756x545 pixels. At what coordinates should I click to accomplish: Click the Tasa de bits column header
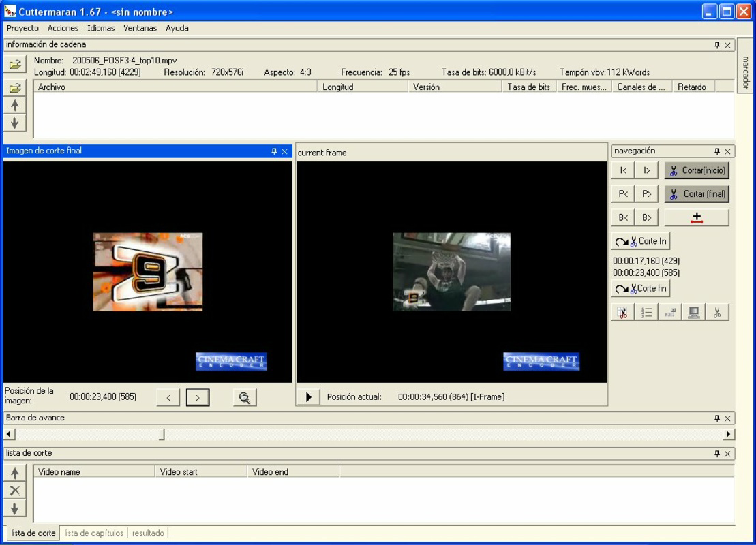[x=529, y=87]
